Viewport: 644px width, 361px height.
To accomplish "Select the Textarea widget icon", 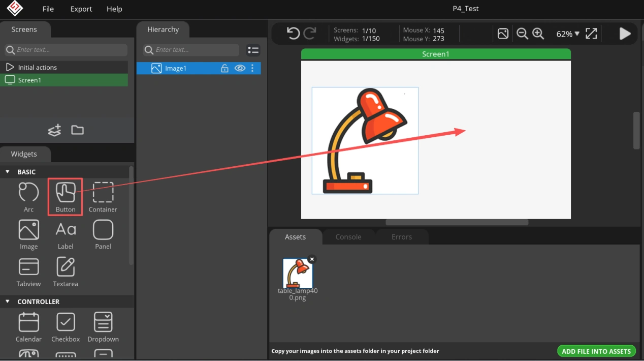I will (x=66, y=267).
